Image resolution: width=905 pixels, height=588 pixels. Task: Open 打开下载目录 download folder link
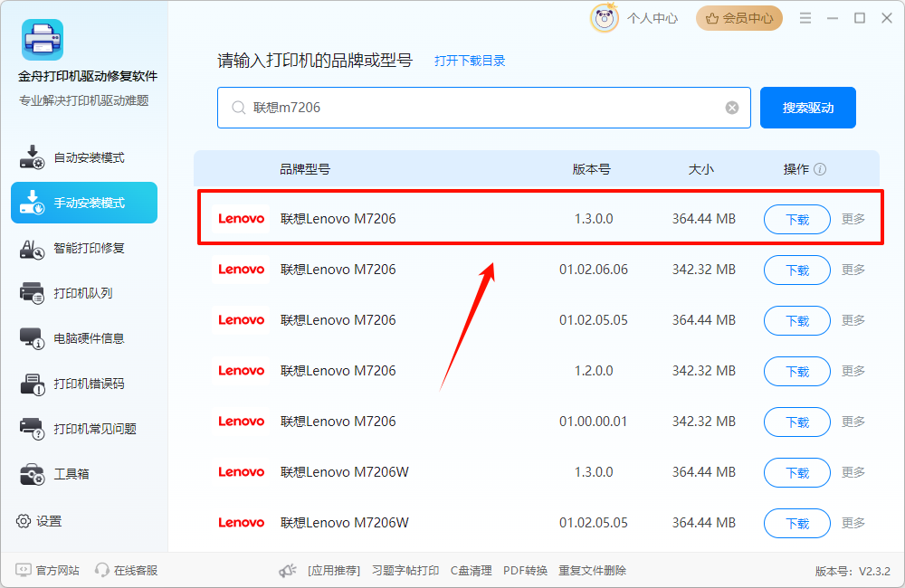click(469, 61)
